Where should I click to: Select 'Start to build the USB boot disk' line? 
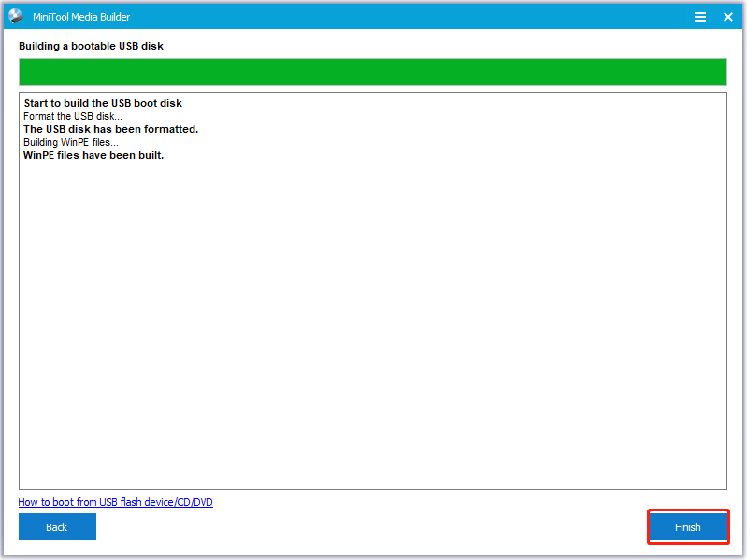pyautogui.click(x=103, y=103)
